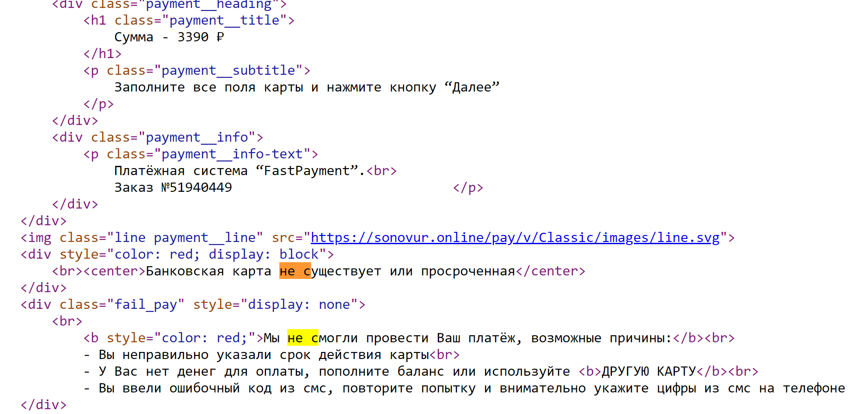
Task: Click the 'display: none' style value
Action: click(299, 304)
